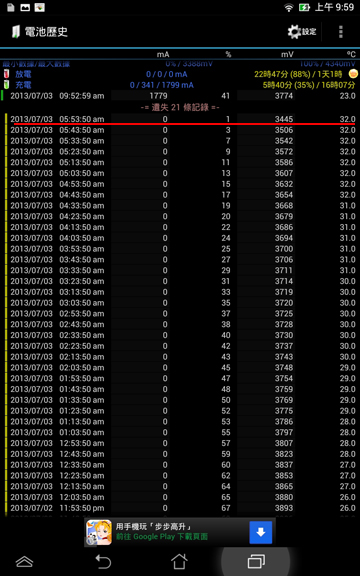Tap the 22時47分 (88%) discharge time

click(281, 74)
